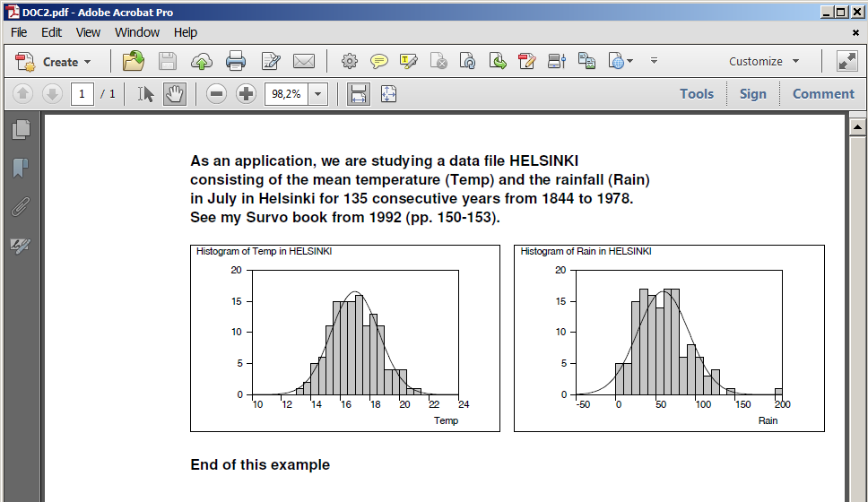Click the 'Histogram of Temp in HELSINKI' title
Image resolution: width=868 pixels, height=502 pixels.
tap(264, 251)
